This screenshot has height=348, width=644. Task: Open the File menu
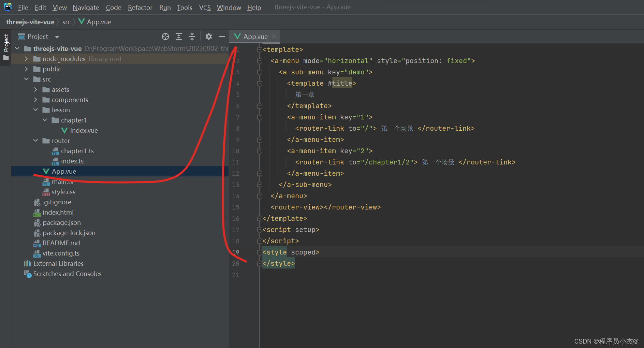pos(23,8)
